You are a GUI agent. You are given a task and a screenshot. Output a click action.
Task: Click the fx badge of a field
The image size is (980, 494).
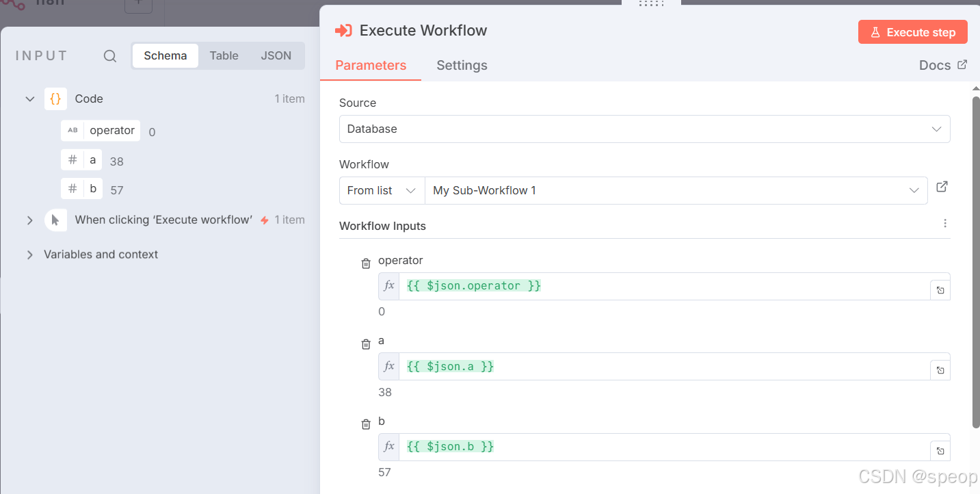point(389,367)
